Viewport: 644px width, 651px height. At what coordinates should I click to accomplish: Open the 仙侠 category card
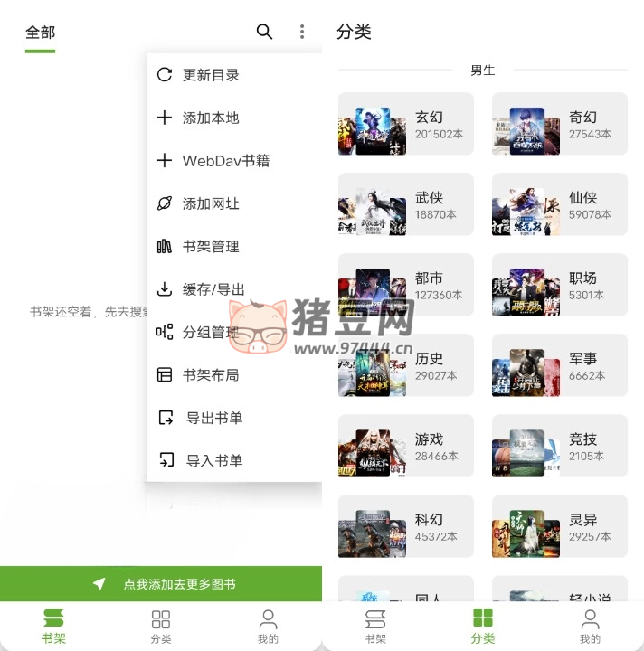click(x=560, y=204)
